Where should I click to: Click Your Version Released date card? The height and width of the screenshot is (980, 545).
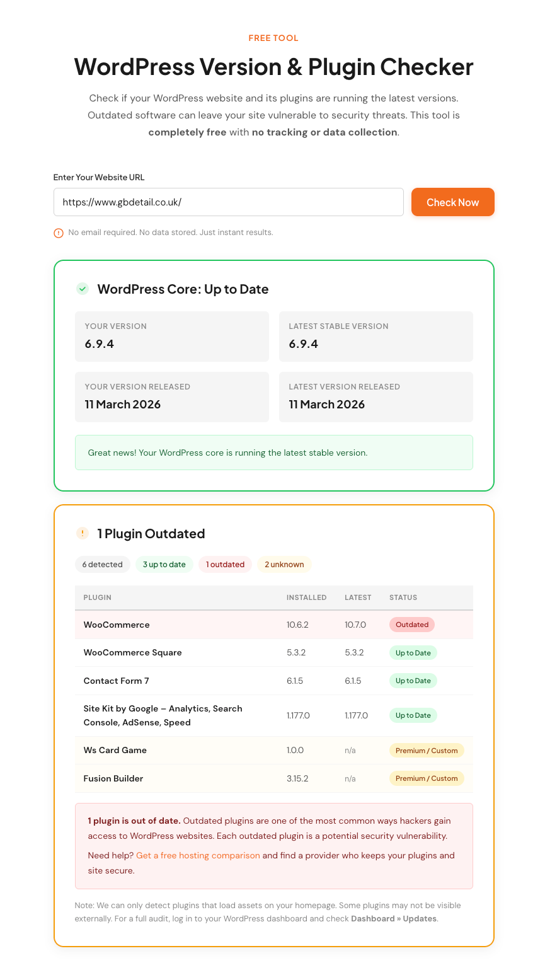pyautogui.click(x=172, y=397)
